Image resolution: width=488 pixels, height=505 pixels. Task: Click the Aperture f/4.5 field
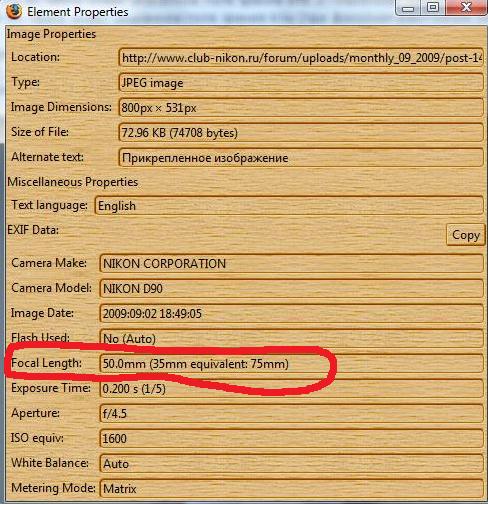[x=291, y=413]
